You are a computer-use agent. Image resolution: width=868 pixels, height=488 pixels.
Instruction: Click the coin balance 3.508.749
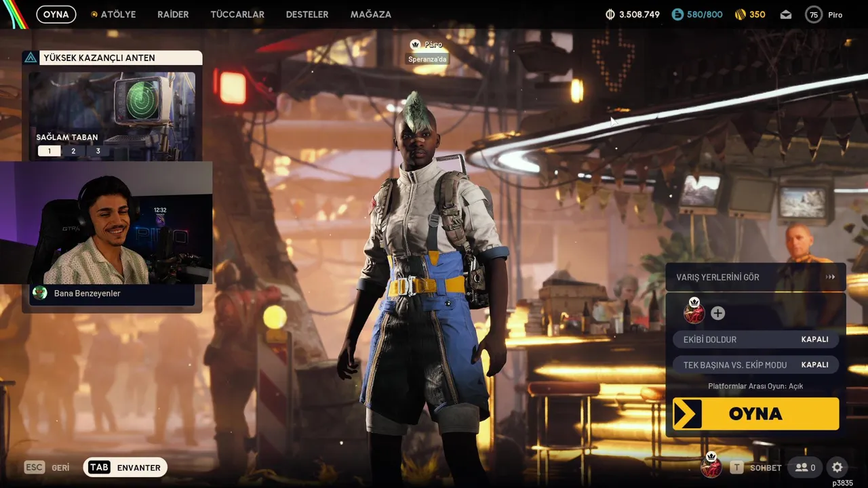[x=639, y=14]
